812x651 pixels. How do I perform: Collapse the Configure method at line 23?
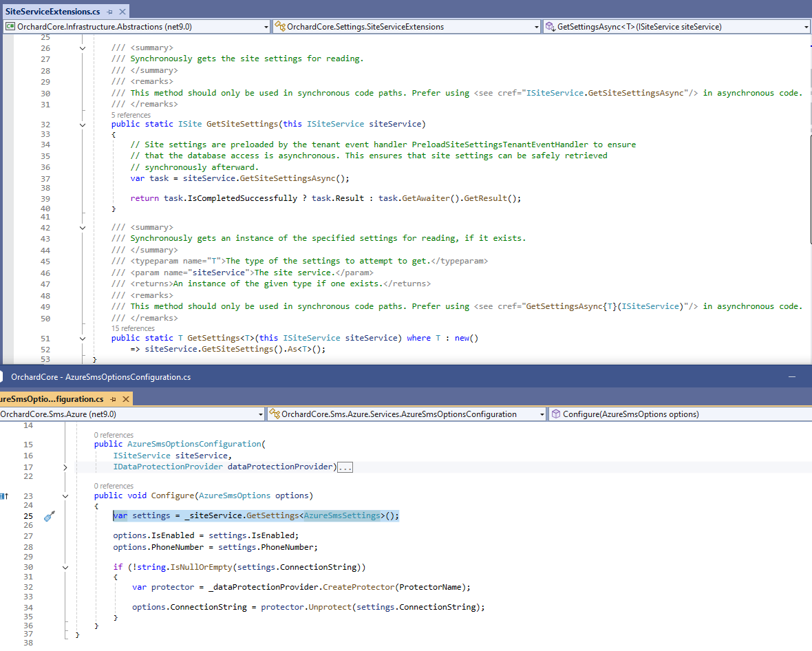pos(65,496)
